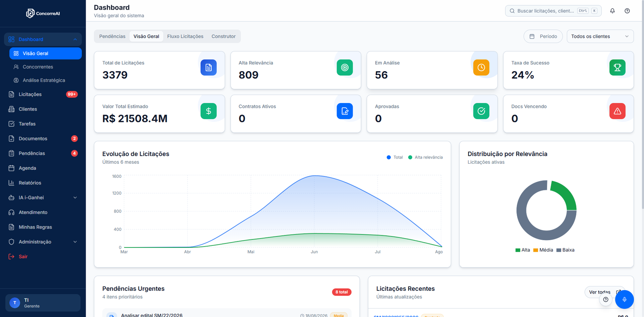
Task: Open the Todos os clientes dropdown
Action: point(600,36)
